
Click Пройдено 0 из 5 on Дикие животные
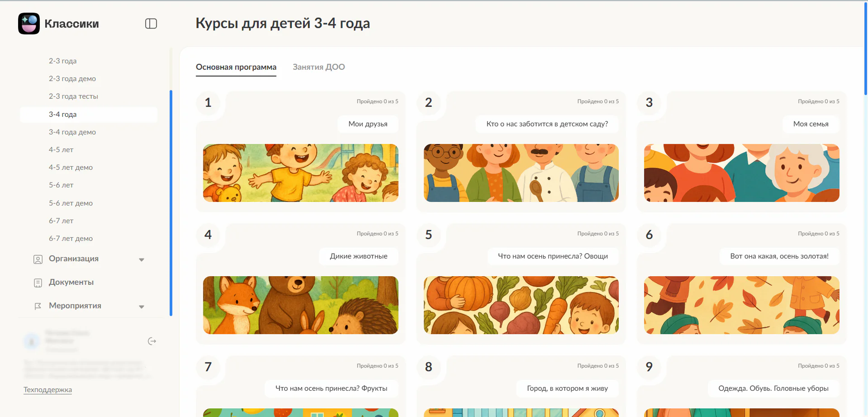pyautogui.click(x=377, y=234)
